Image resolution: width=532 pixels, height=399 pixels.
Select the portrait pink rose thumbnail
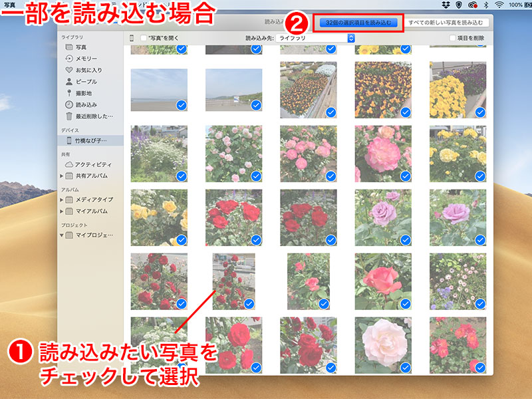tap(309, 281)
